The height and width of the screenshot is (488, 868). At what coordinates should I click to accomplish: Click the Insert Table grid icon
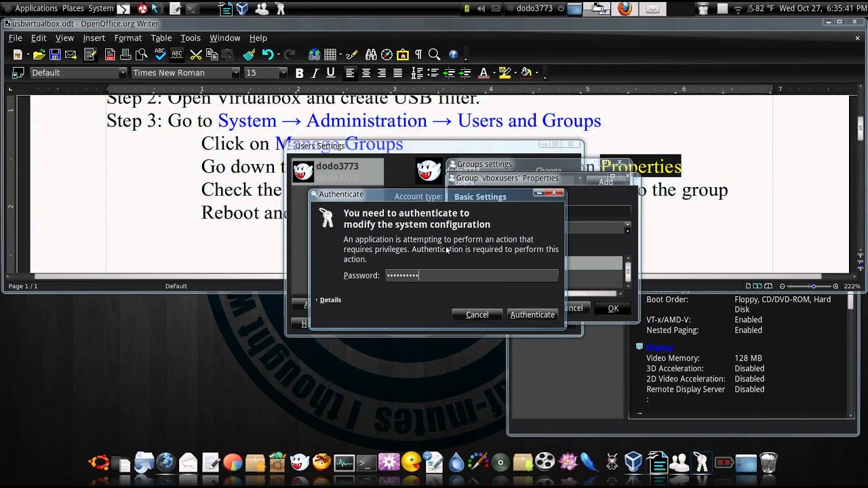click(330, 54)
